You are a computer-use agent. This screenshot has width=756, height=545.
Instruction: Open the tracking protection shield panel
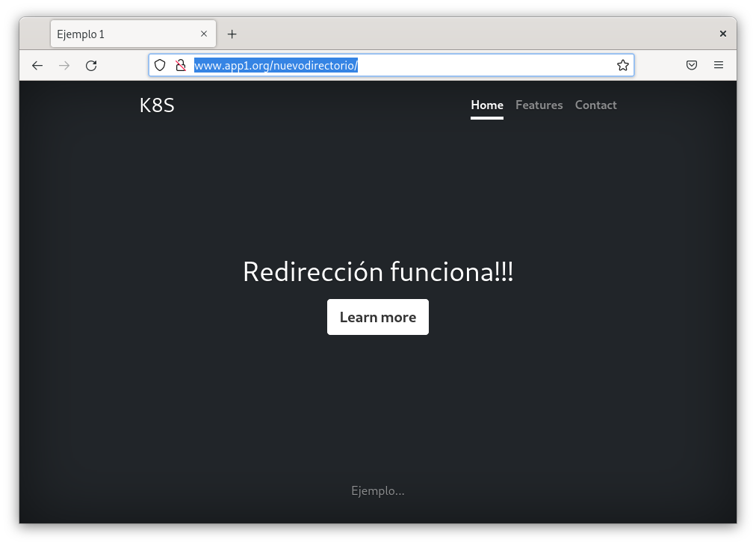pyautogui.click(x=160, y=66)
